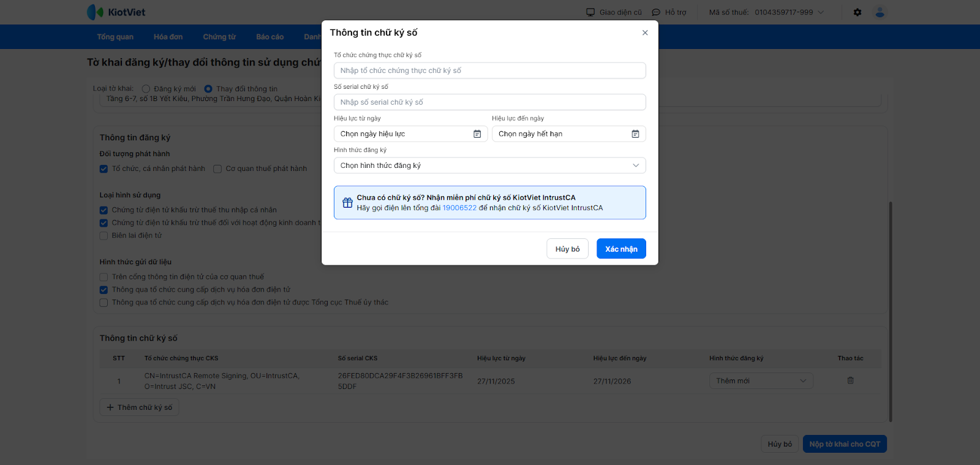Viewport: 980px width, 465px height.
Task: Click the "Nhập số serial chữ ký số" field
Action: 489,102
